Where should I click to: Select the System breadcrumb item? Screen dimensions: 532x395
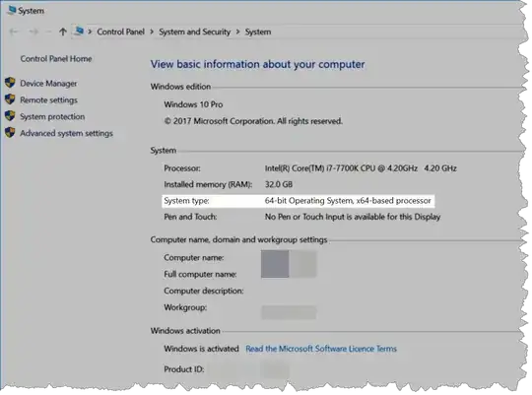pos(258,33)
